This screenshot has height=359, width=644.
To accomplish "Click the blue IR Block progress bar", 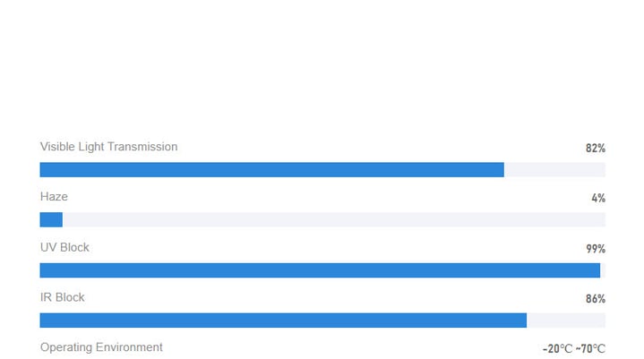I will coord(283,321).
